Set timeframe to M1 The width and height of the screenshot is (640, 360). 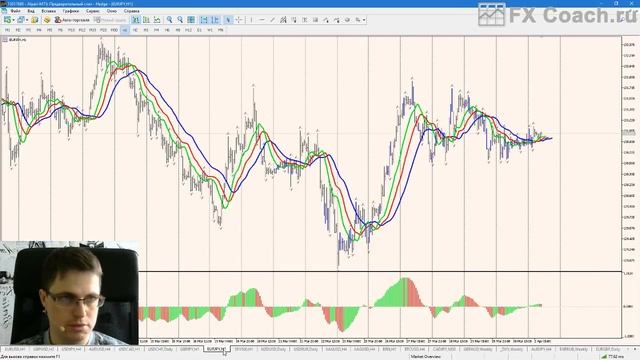click(7, 30)
